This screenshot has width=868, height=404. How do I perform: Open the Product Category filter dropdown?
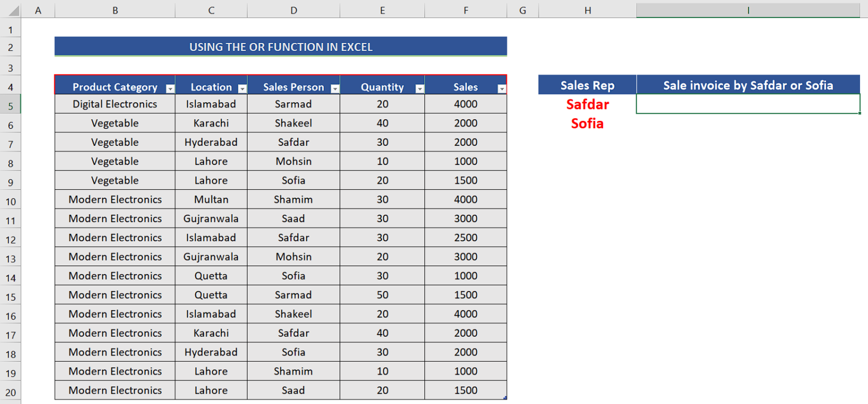170,88
